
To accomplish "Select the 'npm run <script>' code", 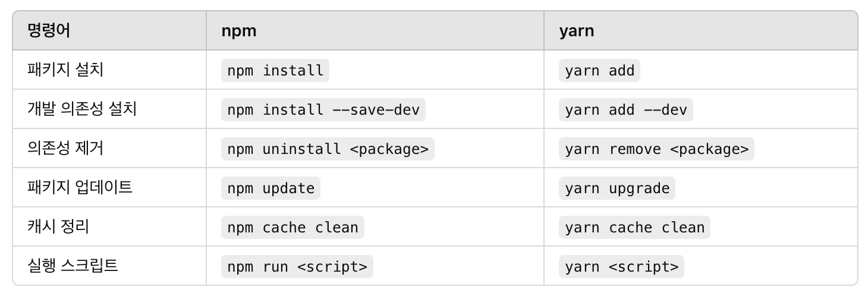I will click(x=297, y=267).
